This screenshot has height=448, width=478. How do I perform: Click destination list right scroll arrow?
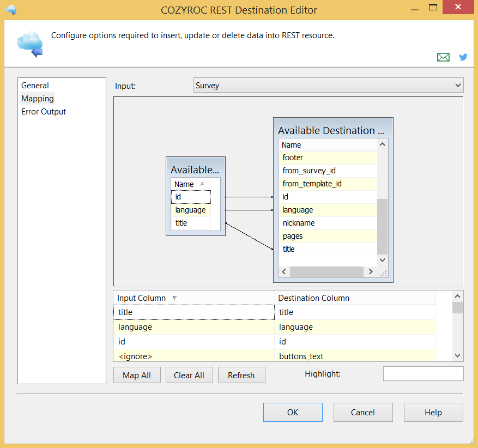click(371, 271)
